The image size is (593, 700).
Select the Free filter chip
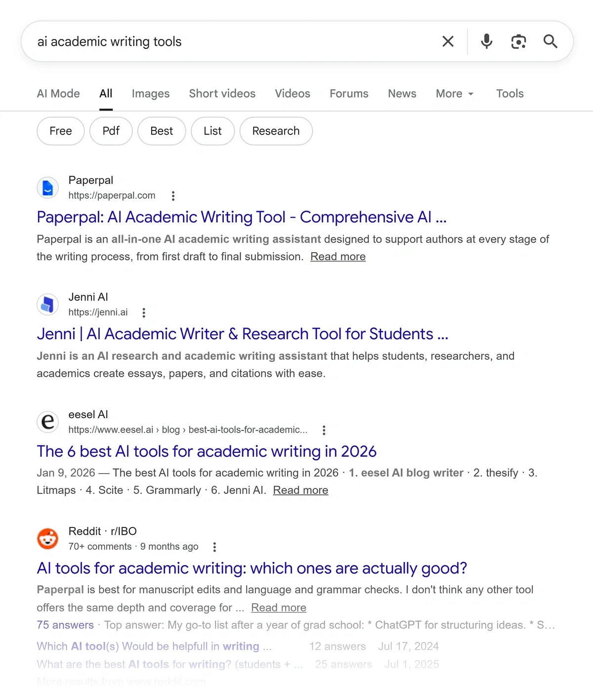click(60, 131)
